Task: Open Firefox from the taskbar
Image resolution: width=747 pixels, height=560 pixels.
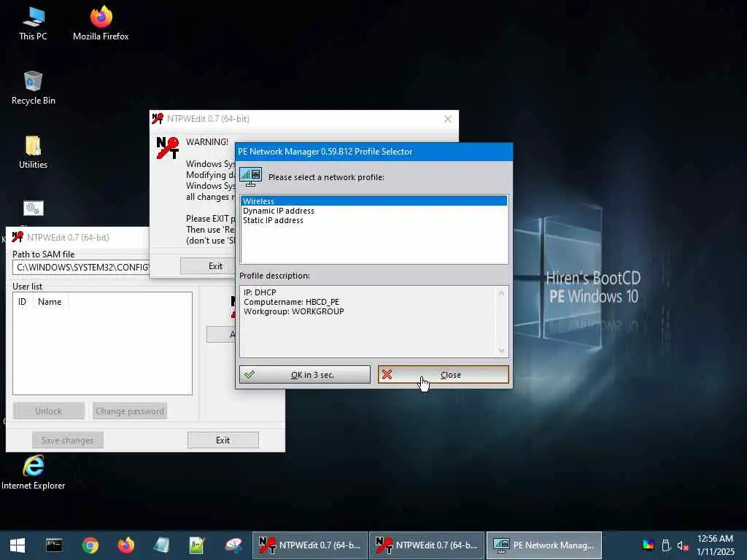Action: pos(125,545)
